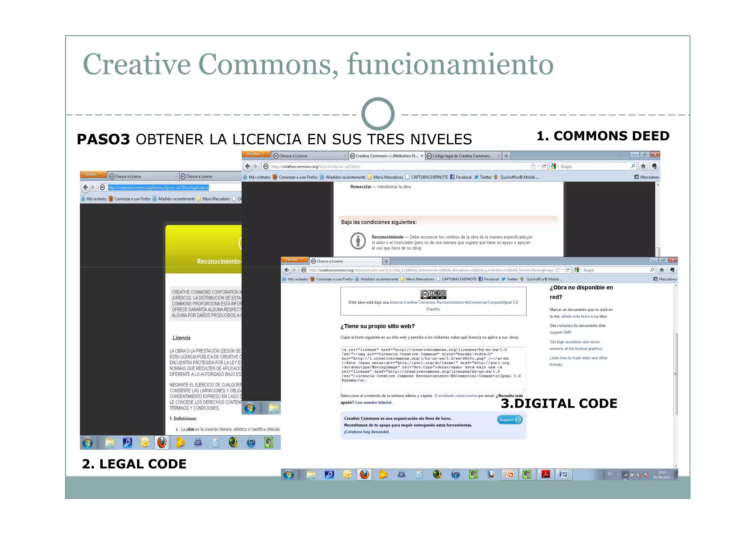The image size is (756, 534).
Task: Click the Support CC button
Action: 510,420
